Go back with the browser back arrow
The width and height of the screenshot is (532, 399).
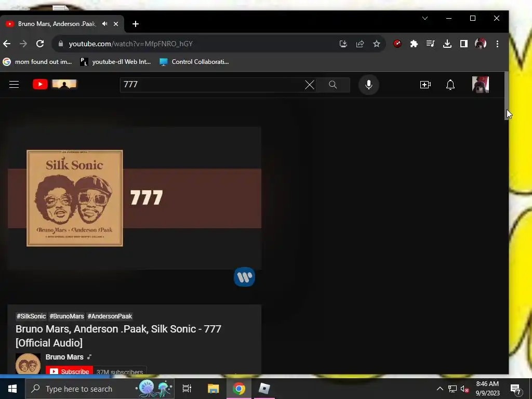[7, 44]
